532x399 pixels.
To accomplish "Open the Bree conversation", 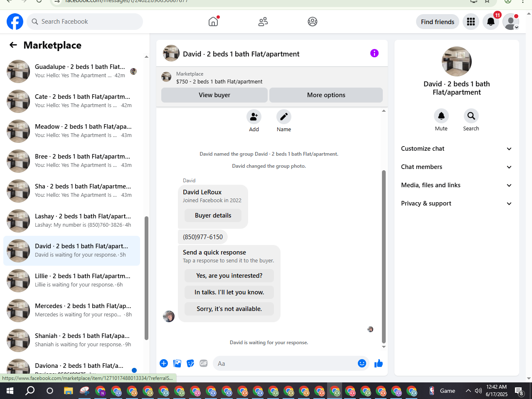I will click(71, 161).
